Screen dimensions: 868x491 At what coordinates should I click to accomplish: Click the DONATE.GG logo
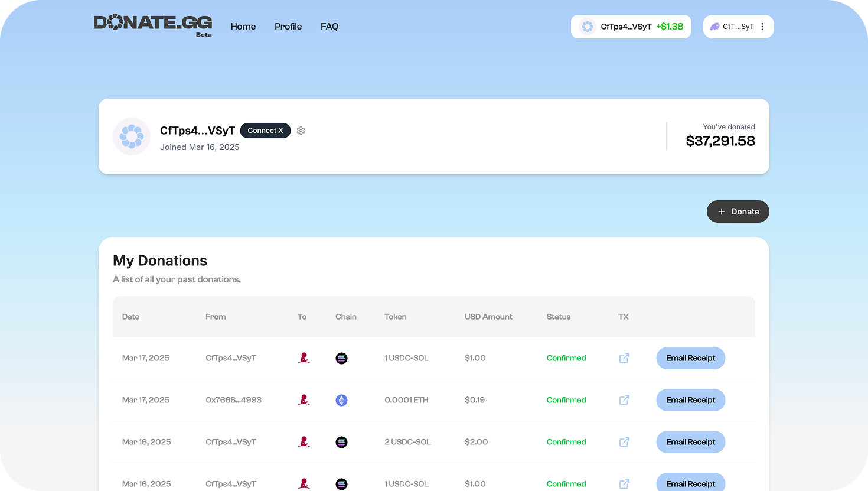tap(153, 25)
